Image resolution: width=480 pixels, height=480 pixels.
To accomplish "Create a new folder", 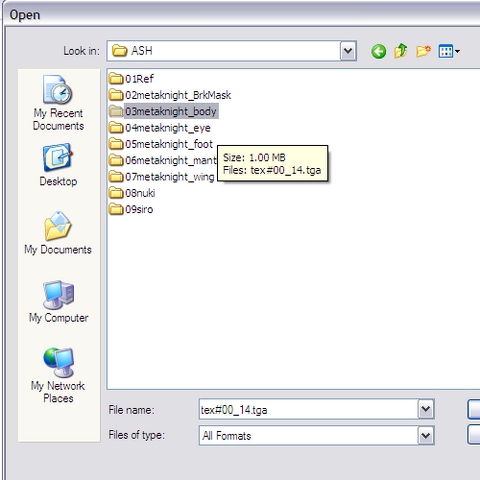I will point(423,51).
